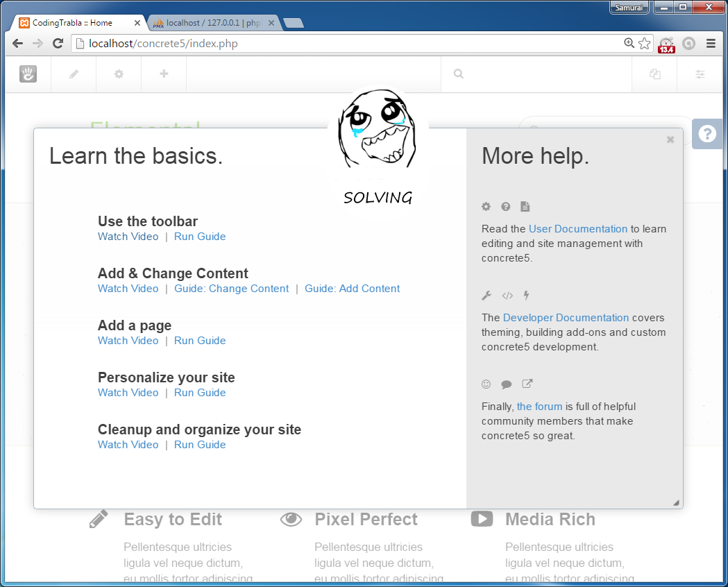Click the pencil edit page icon in toolbar
The width and height of the screenshot is (728, 587).
(x=74, y=74)
